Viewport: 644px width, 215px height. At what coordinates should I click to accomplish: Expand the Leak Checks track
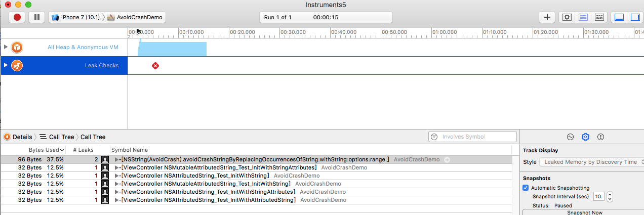[x=6, y=65]
